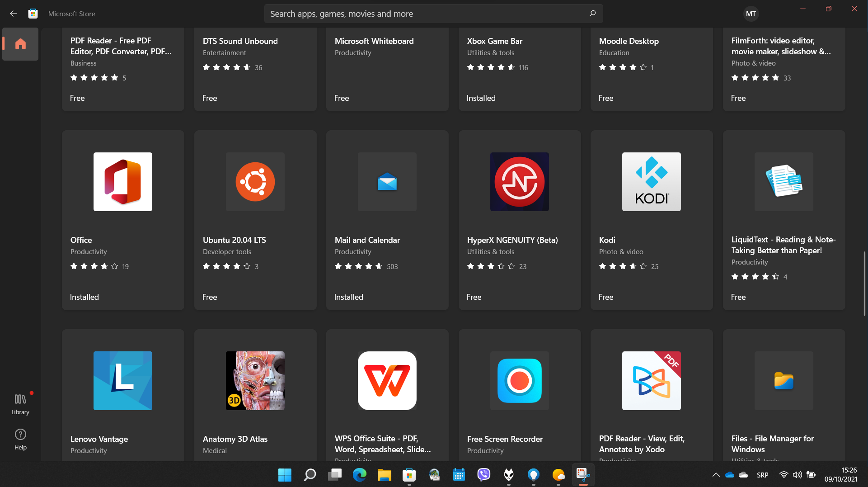Screen dimensions: 868x487
Task: Click the Xbox Game Bar Installed label
Action: point(481,98)
